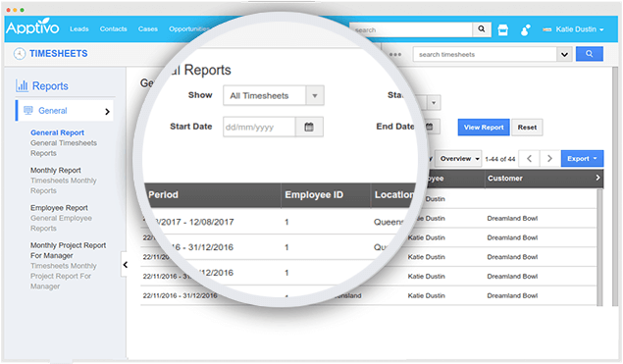Click the Timesheets clock icon
The height and width of the screenshot is (364, 623).
[20, 53]
